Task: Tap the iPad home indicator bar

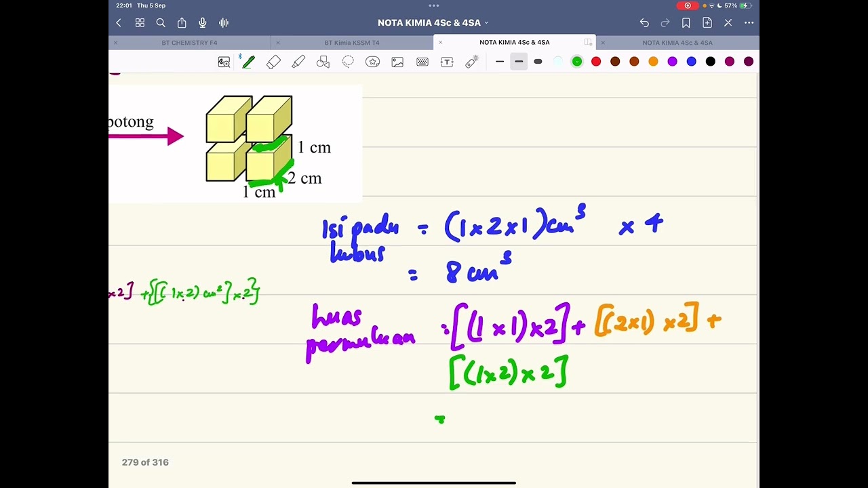Action: (434, 483)
